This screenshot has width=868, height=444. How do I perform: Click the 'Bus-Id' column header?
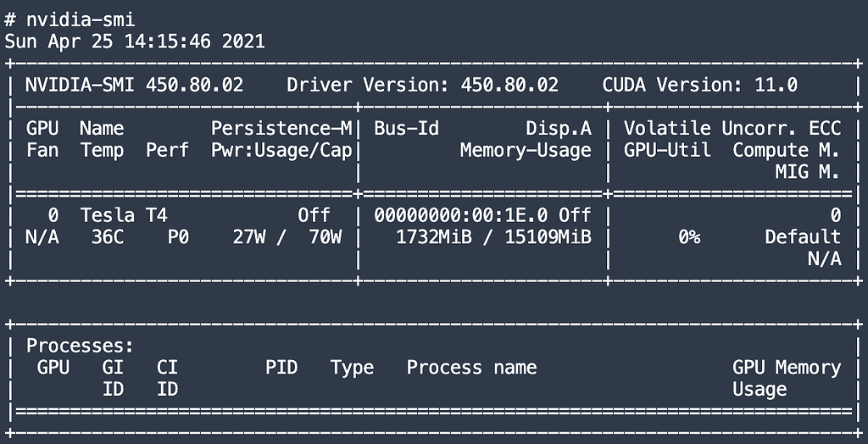406,129
